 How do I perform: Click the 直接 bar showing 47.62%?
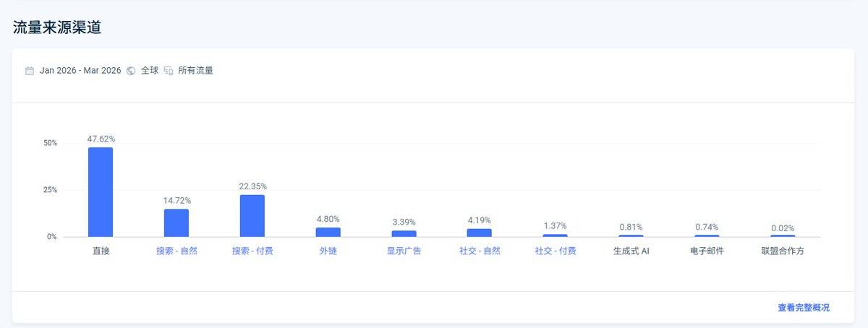click(101, 192)
